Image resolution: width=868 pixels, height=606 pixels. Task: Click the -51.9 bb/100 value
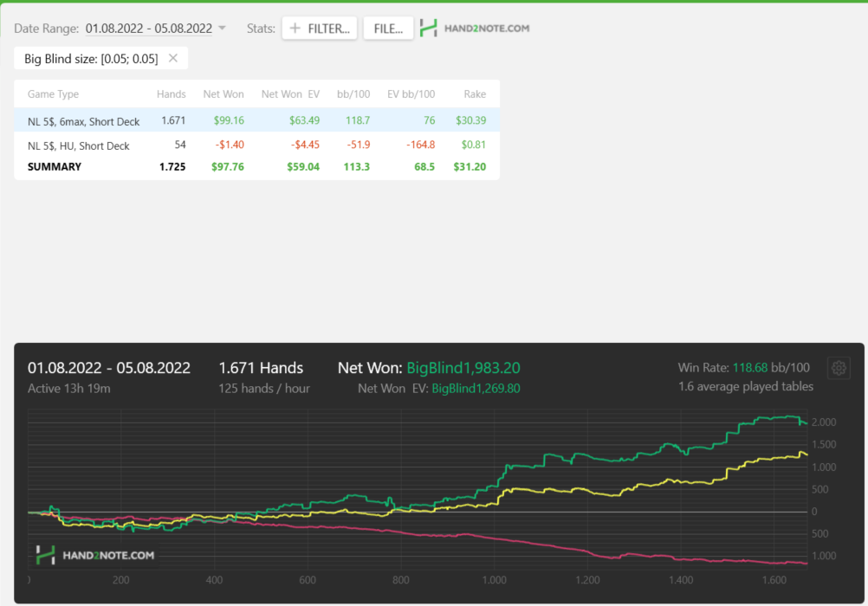[358, 145]
